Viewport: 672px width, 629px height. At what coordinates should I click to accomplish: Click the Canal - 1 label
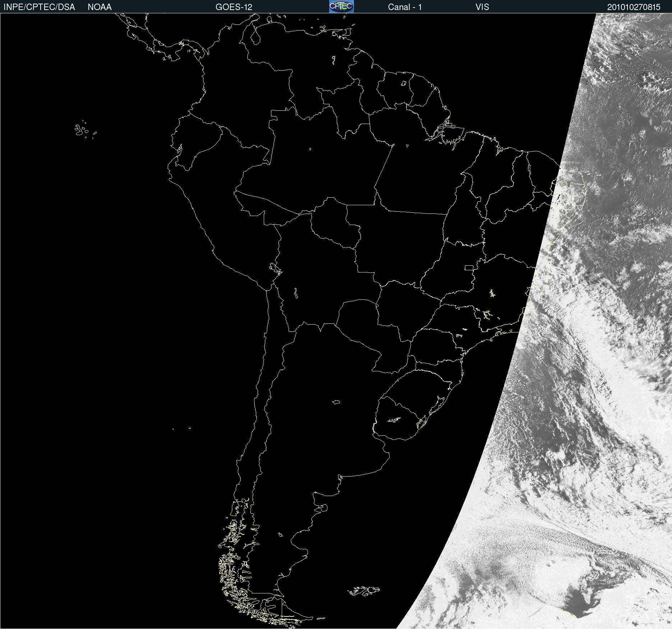(405, 7)
